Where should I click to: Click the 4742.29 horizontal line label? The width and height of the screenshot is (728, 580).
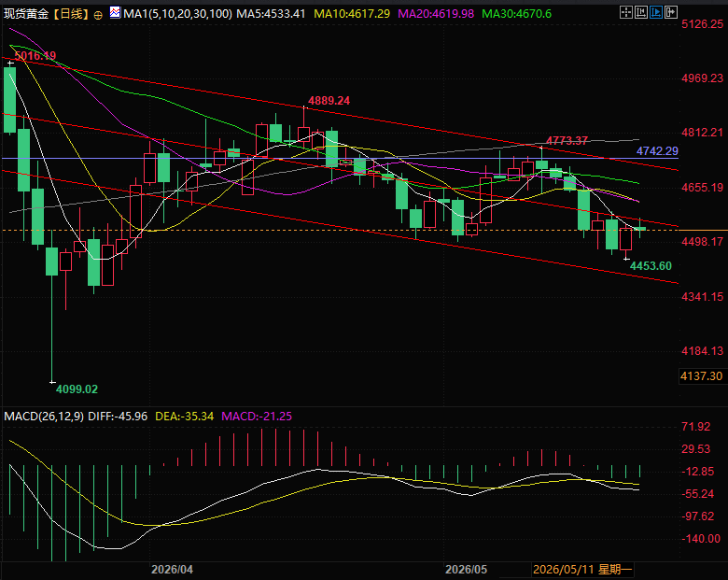(657, 151)
